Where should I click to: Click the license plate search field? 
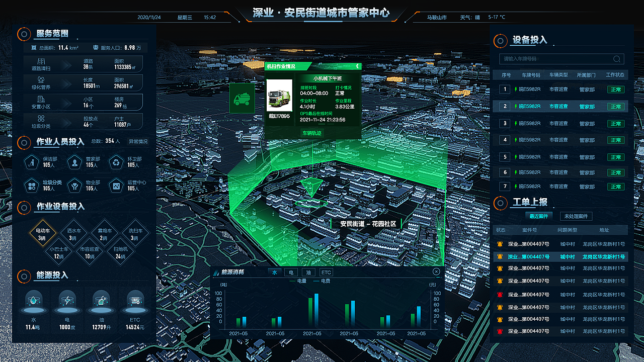pyautogui.click(x=561, y=59)
